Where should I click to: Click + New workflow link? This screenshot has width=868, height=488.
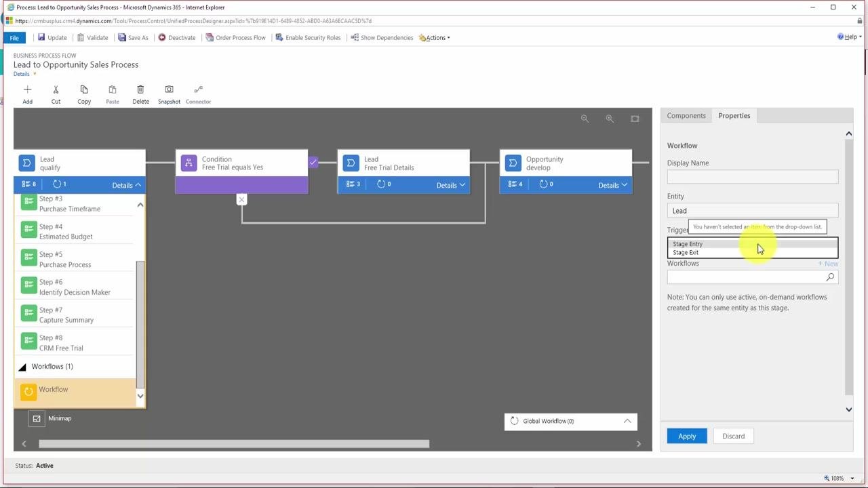pos(828,264)
